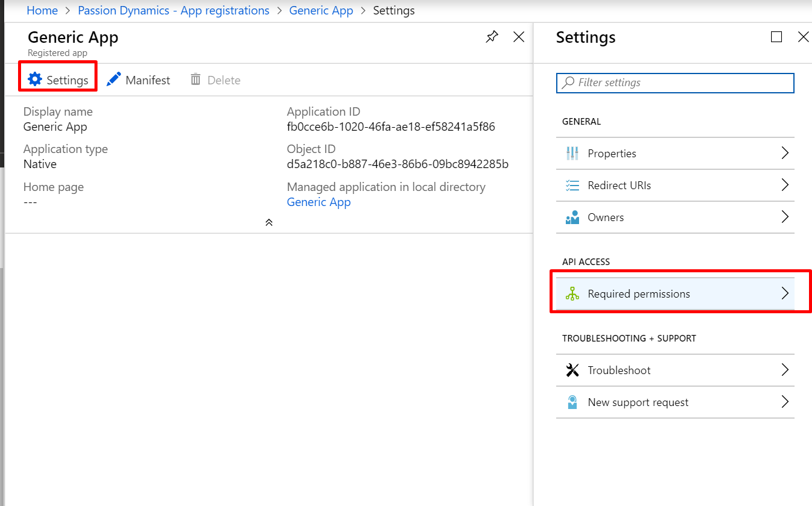Open Owners via its right chevron
Image resolution: width=812 pixels, height=506 pixels.
[784, 217]
